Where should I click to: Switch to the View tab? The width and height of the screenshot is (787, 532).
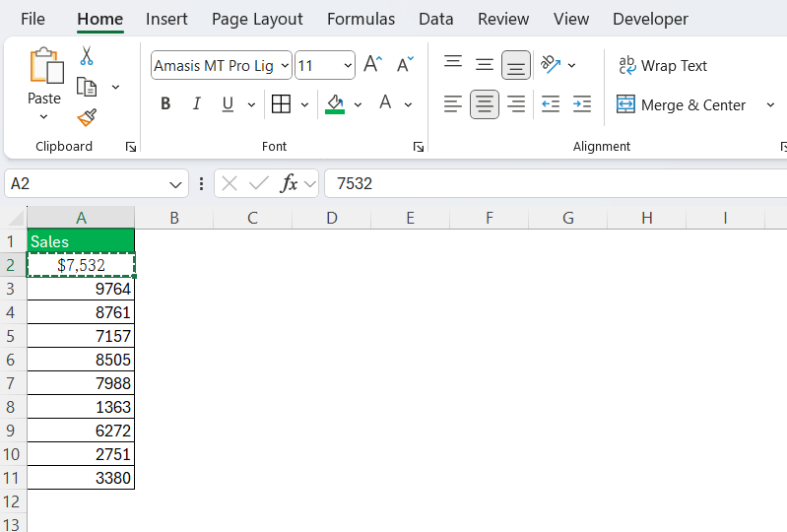tap(570, 19)
